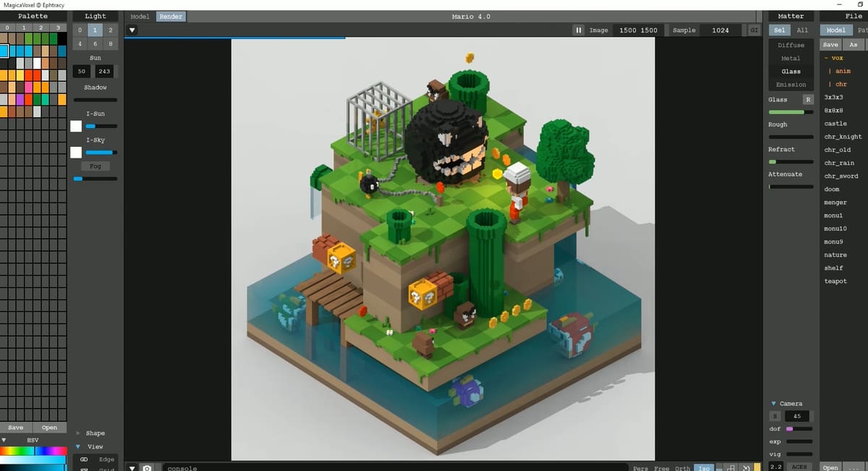Click the ellipsis button next to Open
Viewport: 868px width, 471px height.
854,467
